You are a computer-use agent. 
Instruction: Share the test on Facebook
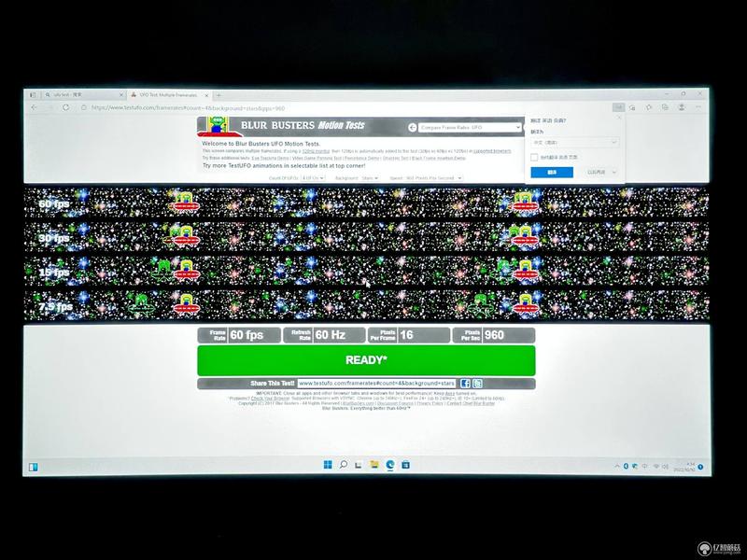(465, 384)
